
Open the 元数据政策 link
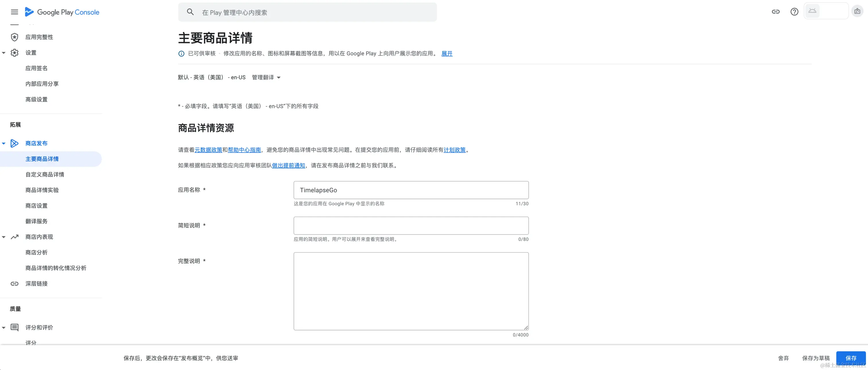pos(208,150)
